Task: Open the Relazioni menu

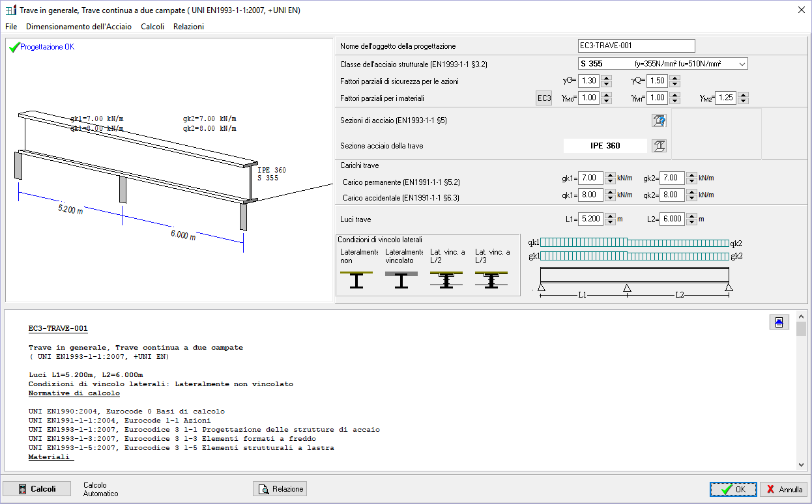Action: pyautogui.click(x=188, y=27)
